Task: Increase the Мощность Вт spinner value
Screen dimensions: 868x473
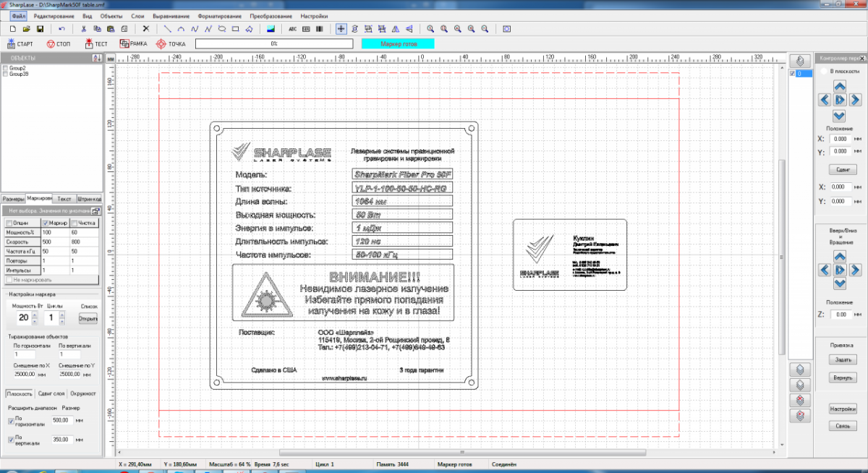Action: click(x=36, y=315)
